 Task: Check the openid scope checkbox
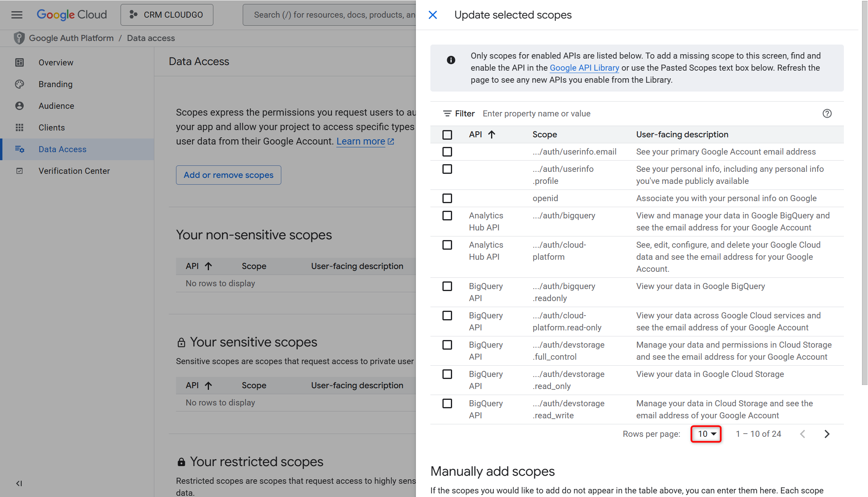point(447,198)
